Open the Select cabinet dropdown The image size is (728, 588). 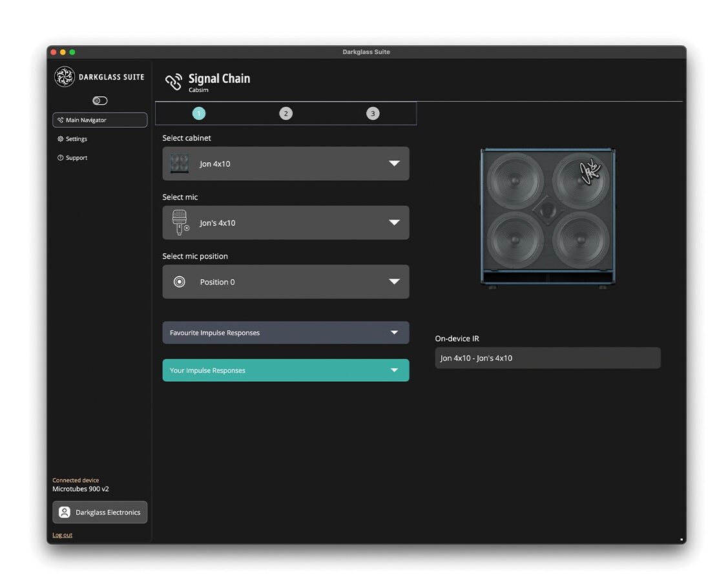point(286,163)
